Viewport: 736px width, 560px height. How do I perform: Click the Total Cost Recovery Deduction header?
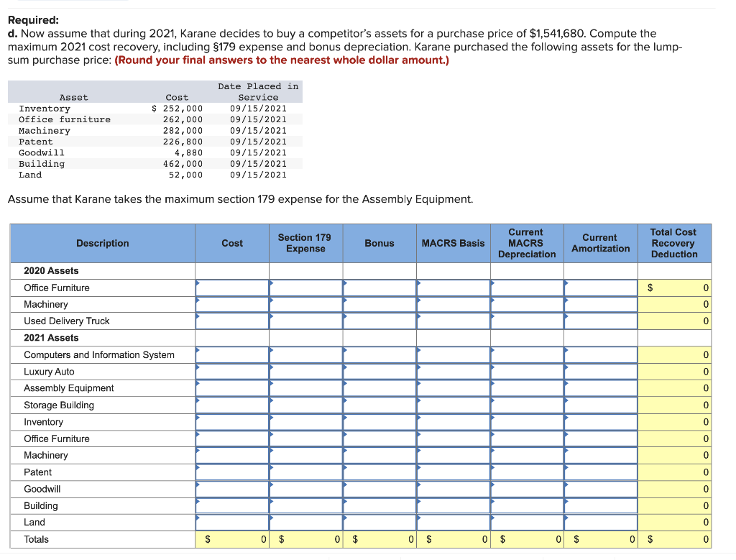coord(673,243)
